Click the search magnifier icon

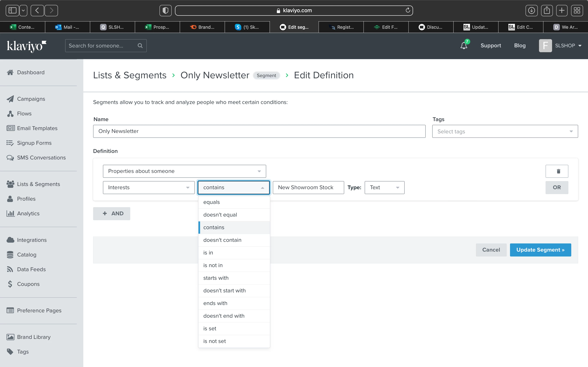click(140, 46)
